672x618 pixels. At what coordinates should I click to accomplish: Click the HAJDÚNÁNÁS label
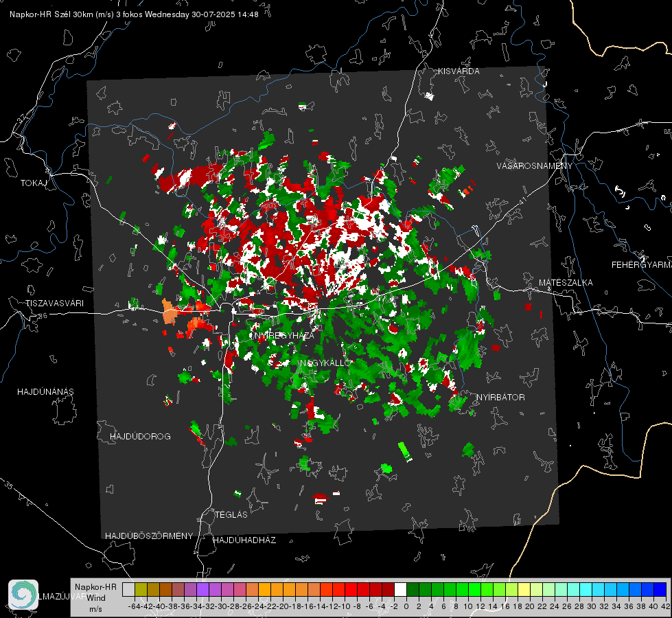[x=45, y=391]
